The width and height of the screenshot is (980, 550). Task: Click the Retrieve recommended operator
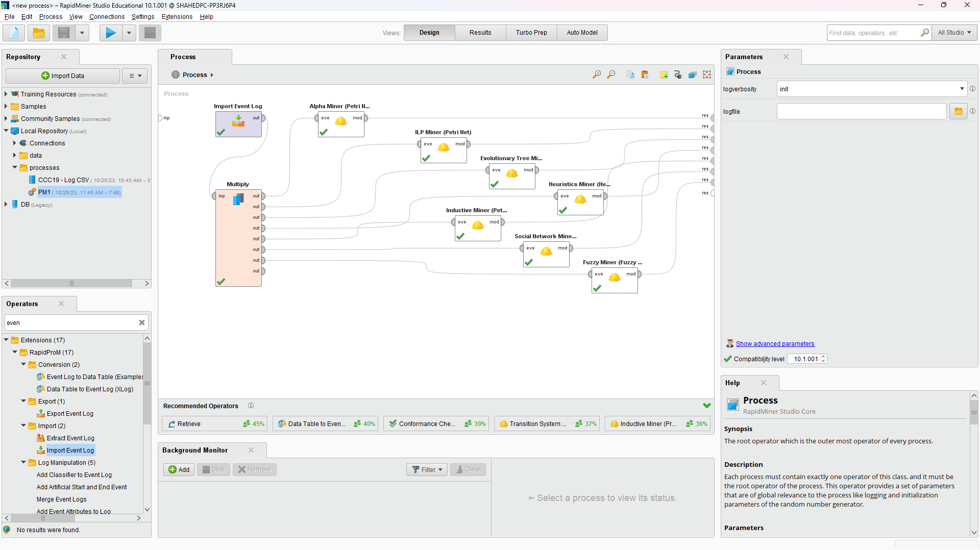[214, 424]
